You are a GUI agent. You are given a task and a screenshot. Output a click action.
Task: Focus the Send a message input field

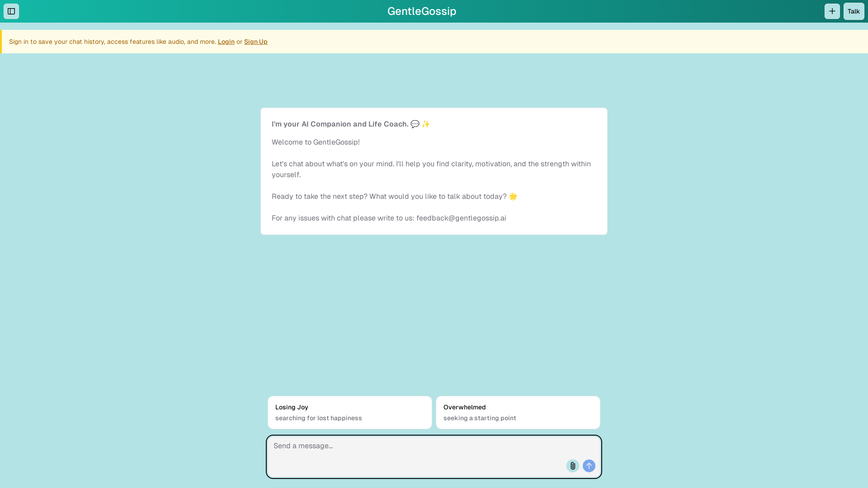434,457
